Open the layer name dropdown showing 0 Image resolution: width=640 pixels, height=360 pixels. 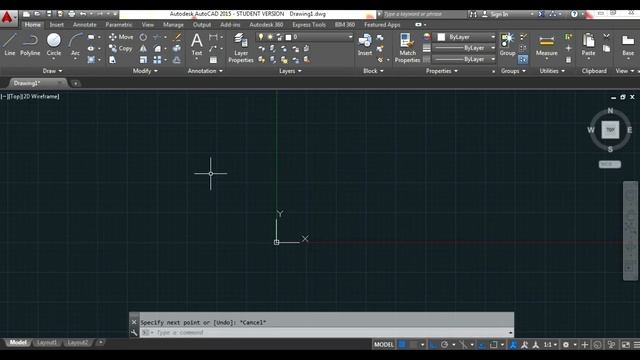(x=304, y=37)
